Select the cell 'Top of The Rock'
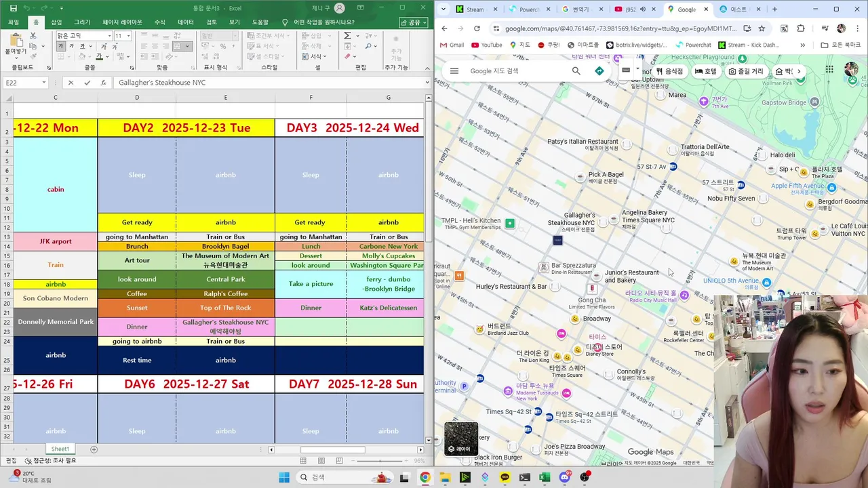Image resolution: width=868 pixels, height=488 pixels. [x=226, y=308]
